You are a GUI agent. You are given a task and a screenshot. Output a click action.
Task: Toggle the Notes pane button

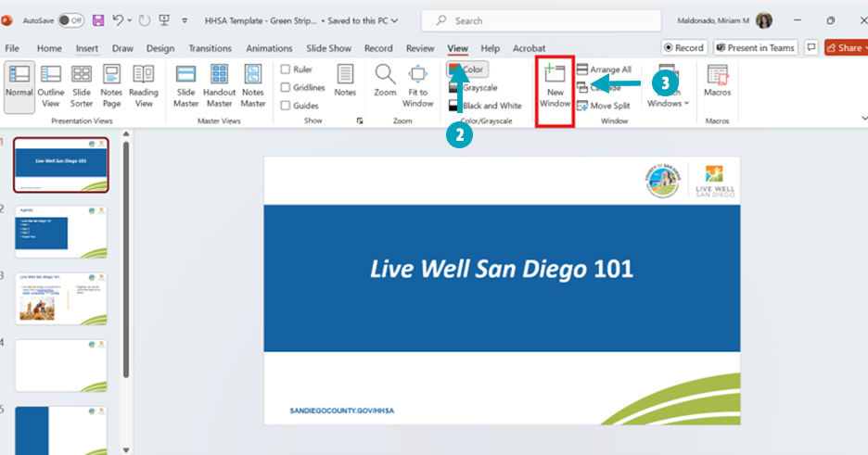345,82
